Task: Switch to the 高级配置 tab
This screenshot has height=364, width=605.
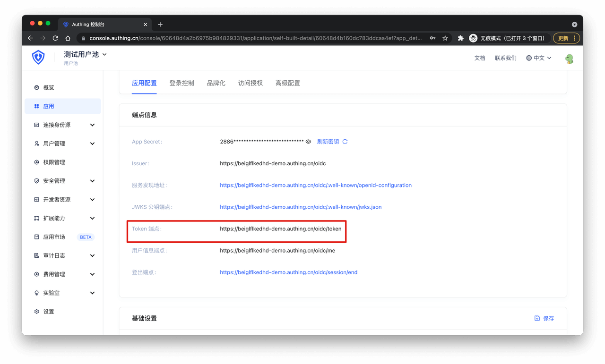Action: pos(287,83)
